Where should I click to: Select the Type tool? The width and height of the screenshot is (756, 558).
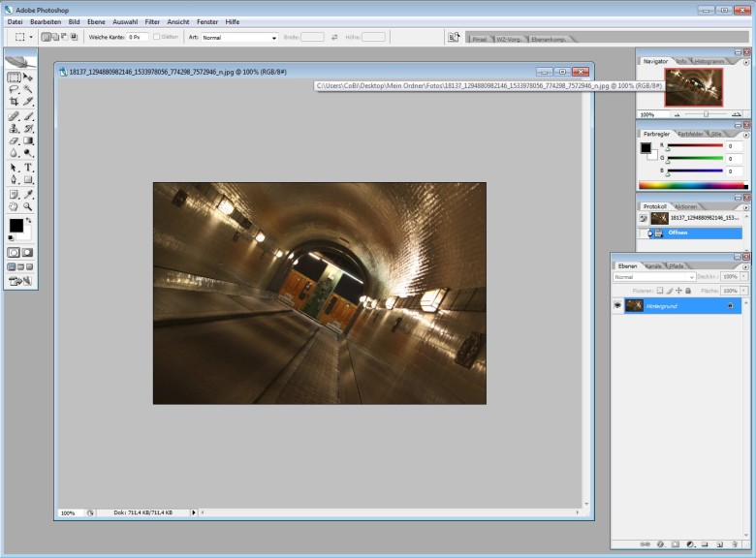tap(28, 168)
